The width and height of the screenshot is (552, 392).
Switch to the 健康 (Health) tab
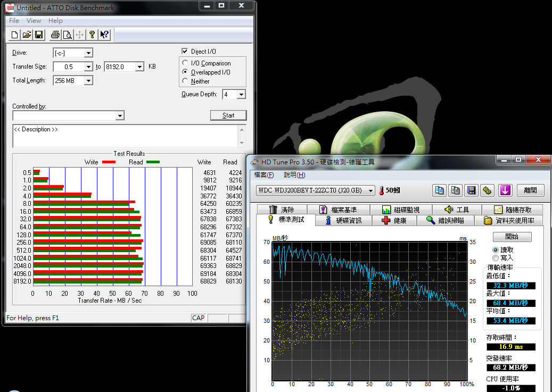[x=393, y=221]
